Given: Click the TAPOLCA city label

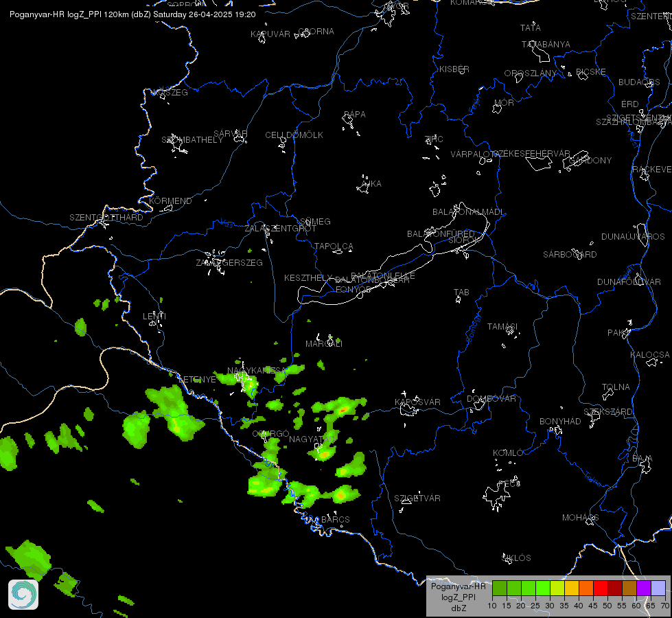Looking at the screenshot, I should pyautogui.click(x=334, y=247).
